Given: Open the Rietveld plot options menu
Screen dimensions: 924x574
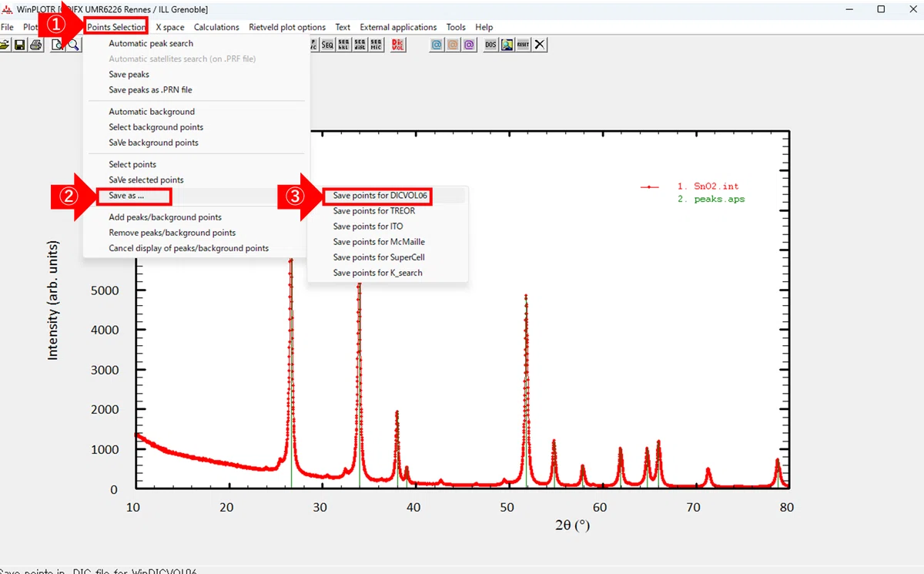Looking at the screenshot, I should (x=287, y=27).
